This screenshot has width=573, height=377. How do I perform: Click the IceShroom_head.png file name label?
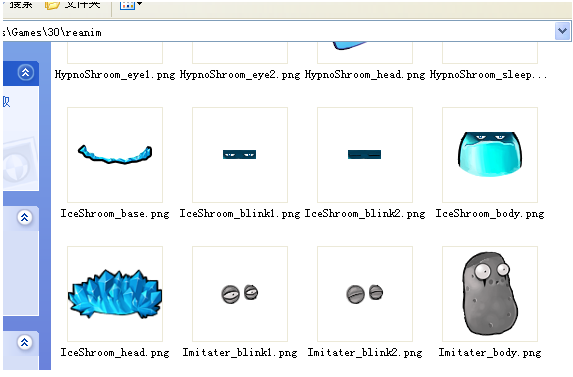(115, 353)
